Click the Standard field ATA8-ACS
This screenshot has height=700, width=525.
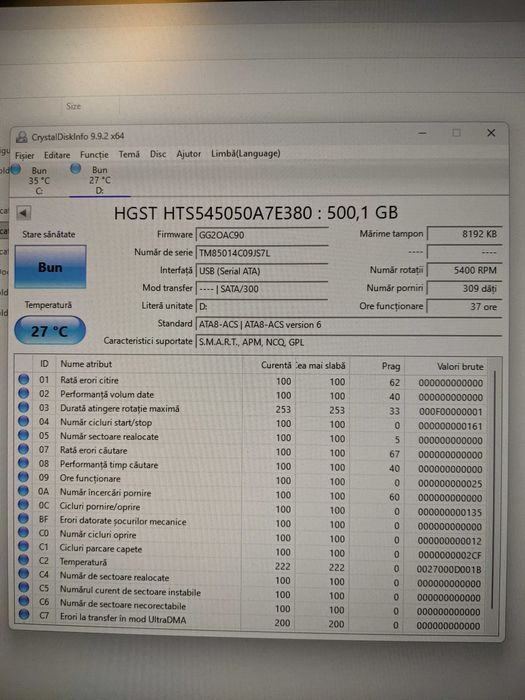click(349, 325)
